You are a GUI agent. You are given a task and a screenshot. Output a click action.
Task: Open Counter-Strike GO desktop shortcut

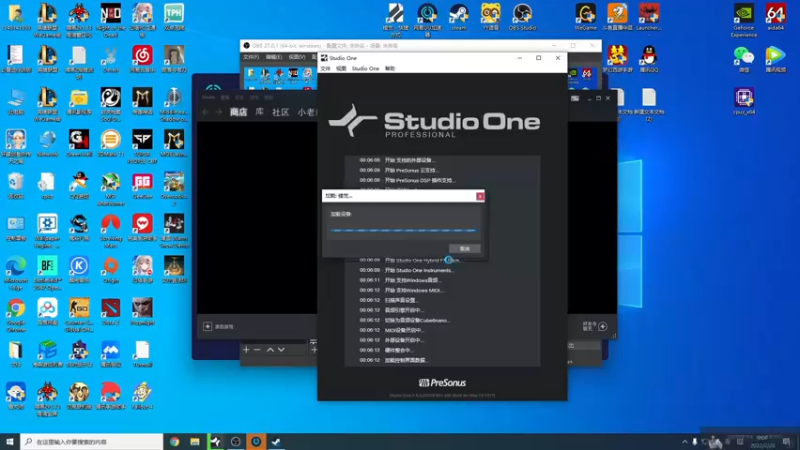(x=79, y=315)
